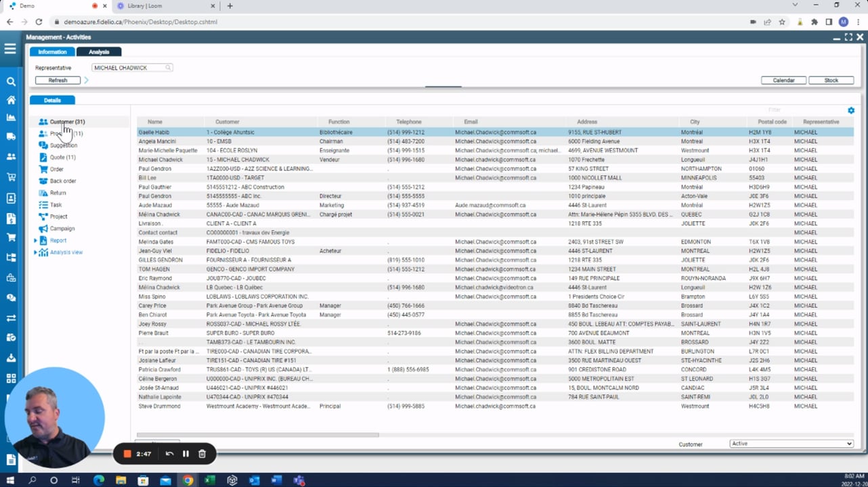This screenshot has height=487, width=868.
Task: Open the Customer Active status dropdown
Action: click(791, 444)
